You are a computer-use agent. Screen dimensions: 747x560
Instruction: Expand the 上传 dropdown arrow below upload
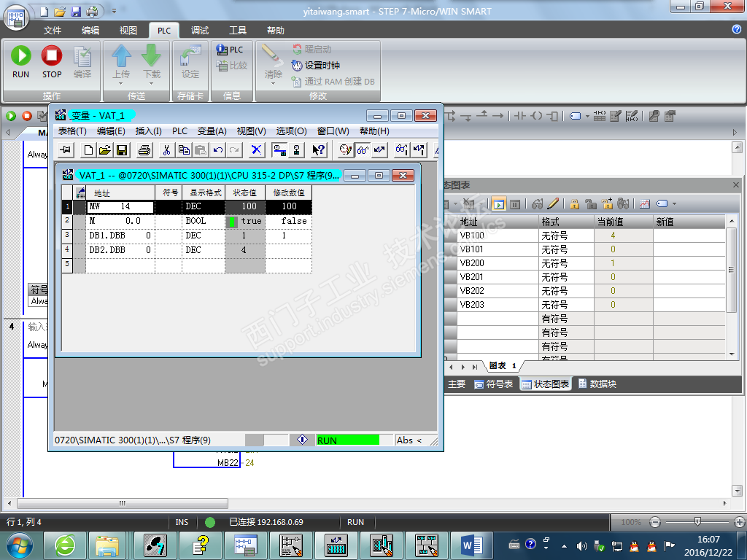121,84
